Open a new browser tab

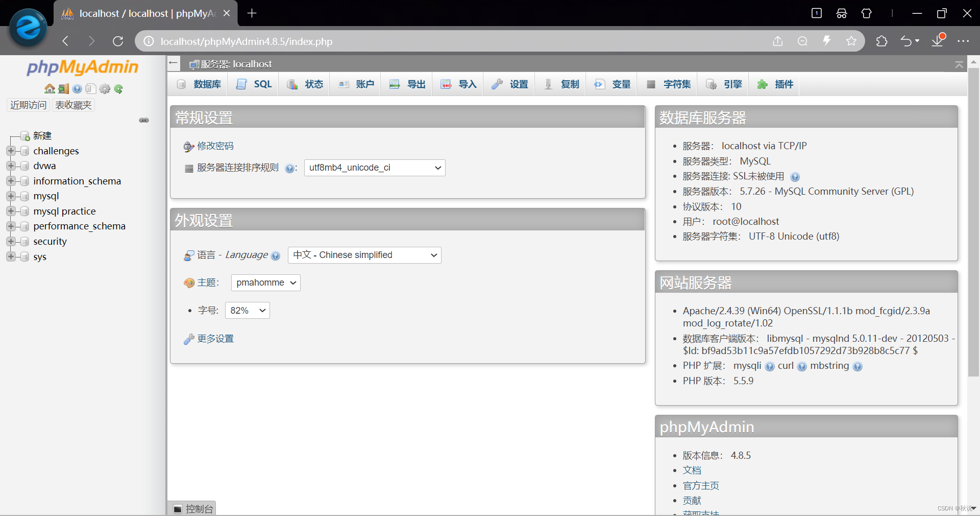coord(252,13)
